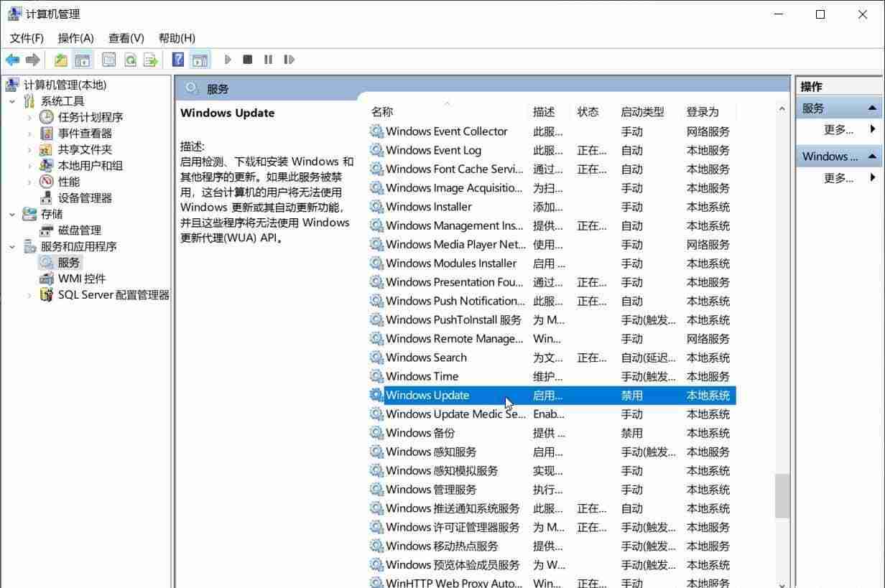Start the selected Windows Update service
Image resolution: width=885 pixels, height=588 pixels.
[x=228, y=60]
